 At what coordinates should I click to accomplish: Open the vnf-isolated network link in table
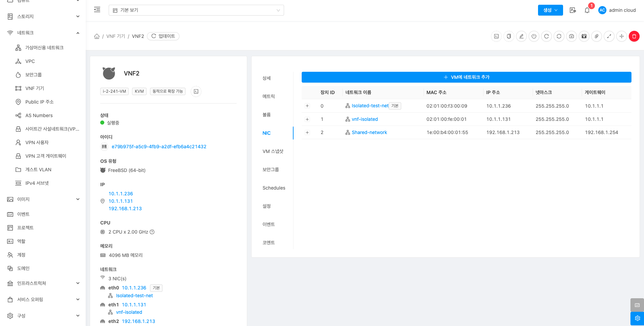(x=365, y=119)
